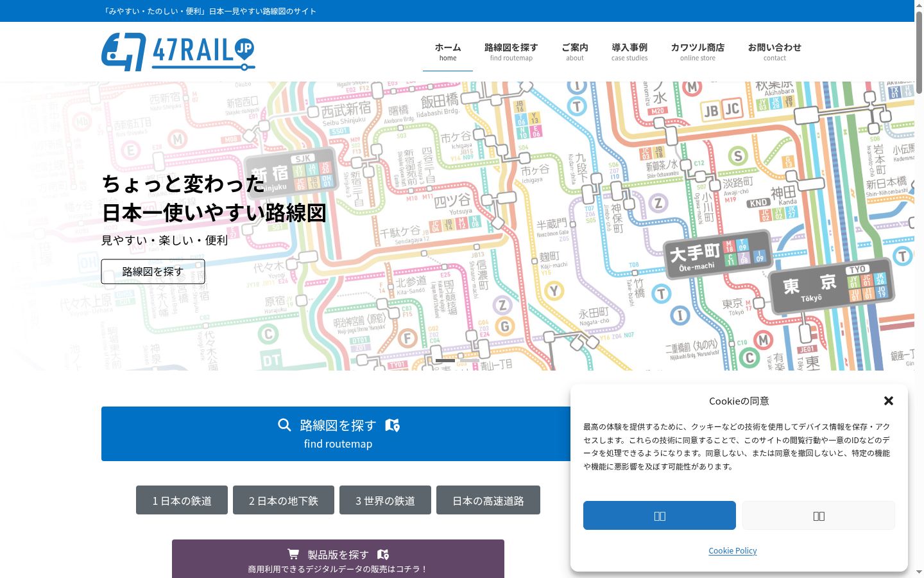The height and width of the screenshot is (578, 924).
Task: Open the blue find routemap banner
Action: (x=338, y=433)
